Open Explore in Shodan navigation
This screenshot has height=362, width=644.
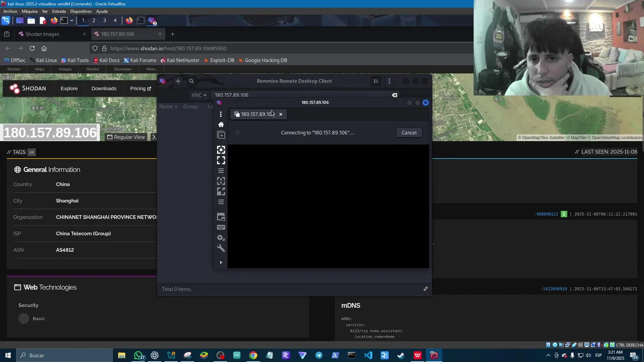[69, 88]
